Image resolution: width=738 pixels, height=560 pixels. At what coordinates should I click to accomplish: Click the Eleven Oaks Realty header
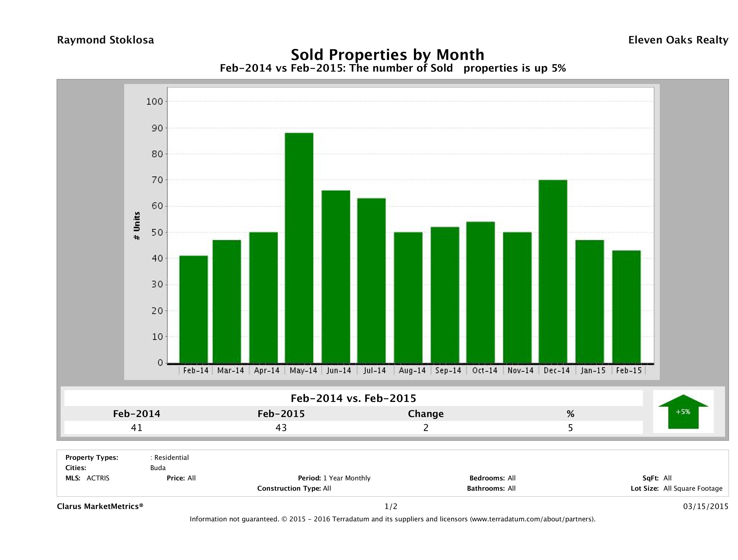coord(678,40)
